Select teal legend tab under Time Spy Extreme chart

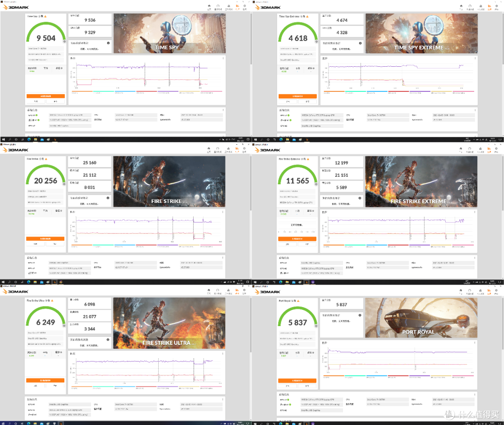coord(356,91)
